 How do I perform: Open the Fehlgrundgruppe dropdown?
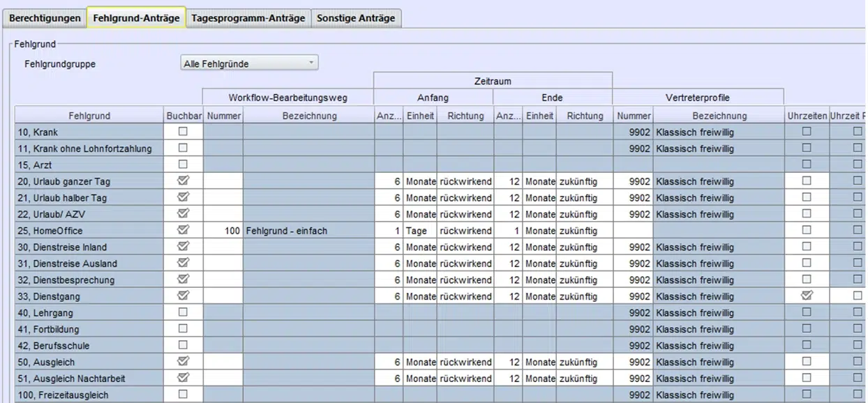point(249,63)
